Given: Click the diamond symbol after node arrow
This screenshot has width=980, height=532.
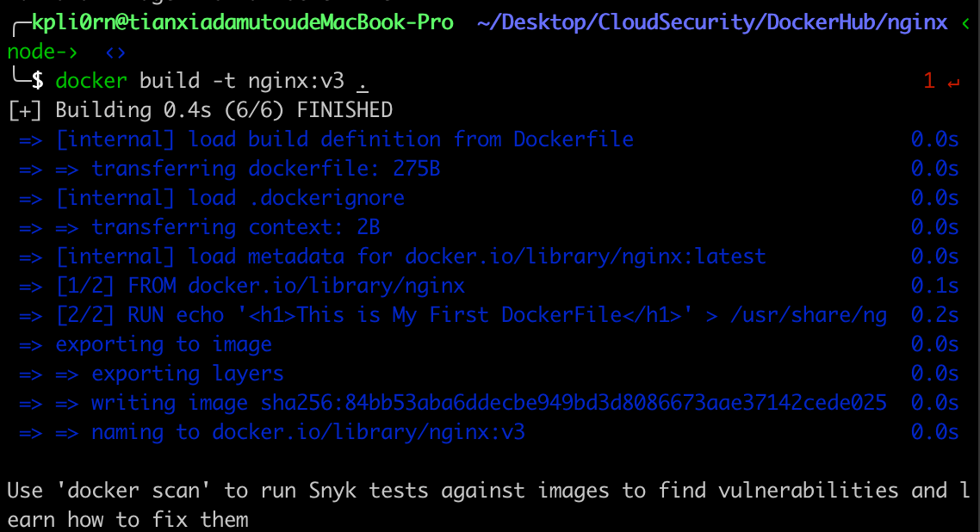Looking at the screenshot, I should tap(115, 53).
